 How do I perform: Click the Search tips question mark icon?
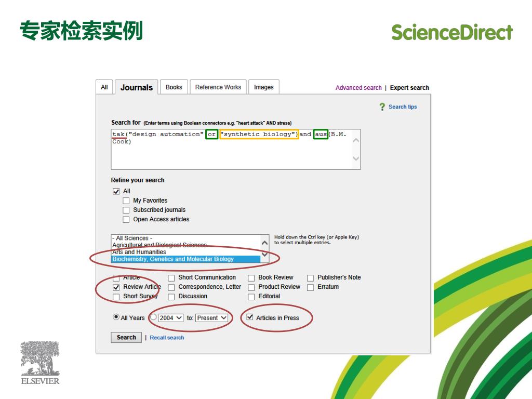[382, 107]
